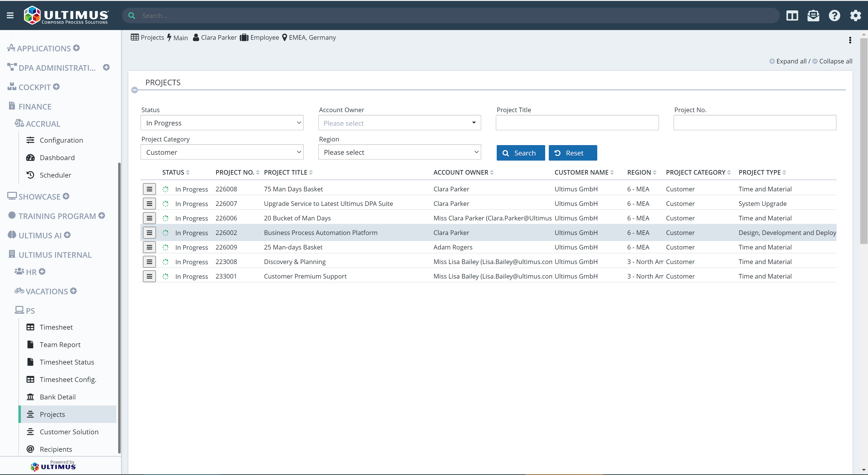The image size is (868, 475).
Task: Expand COCKPIT section with plus icon
Action: 56,87
